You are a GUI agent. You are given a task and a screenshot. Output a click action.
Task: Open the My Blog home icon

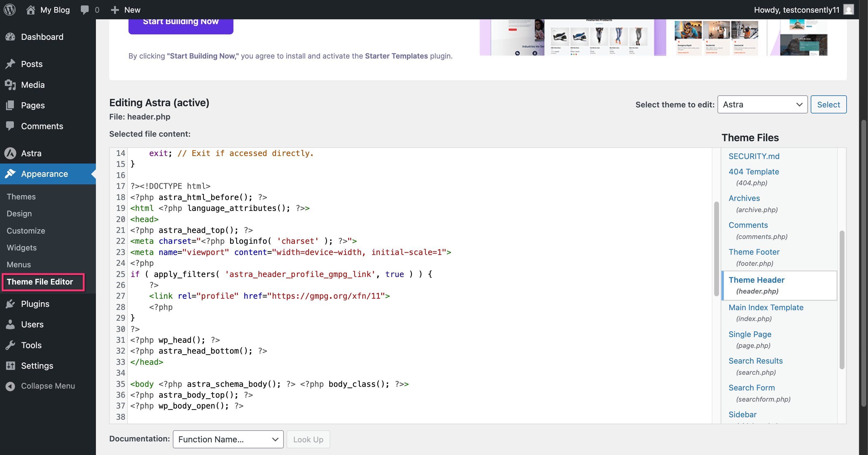[x=31, y=9]
